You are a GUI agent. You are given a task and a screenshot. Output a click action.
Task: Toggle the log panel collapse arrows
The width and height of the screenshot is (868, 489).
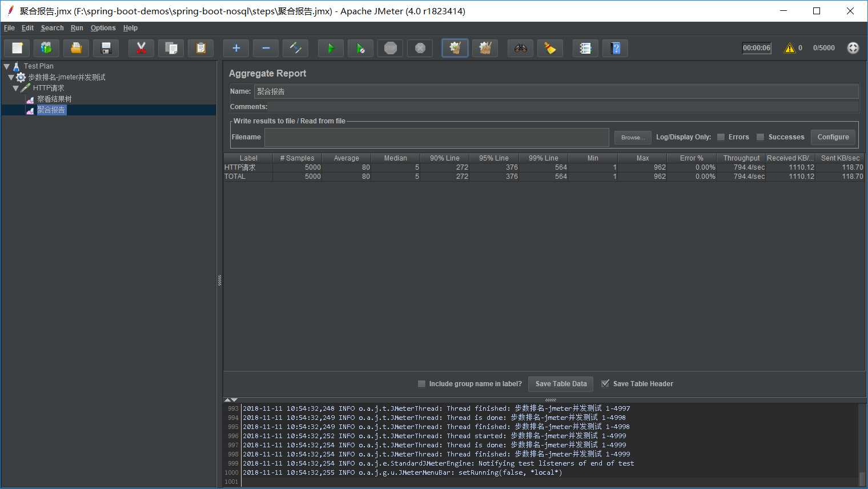(231, 400)
